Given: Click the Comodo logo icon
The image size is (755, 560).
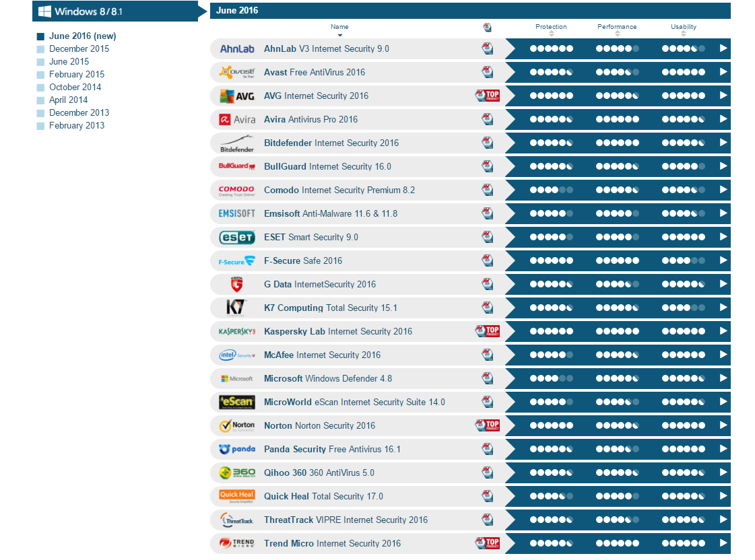Looking at the screenshot, I should [x=237, y=190].
